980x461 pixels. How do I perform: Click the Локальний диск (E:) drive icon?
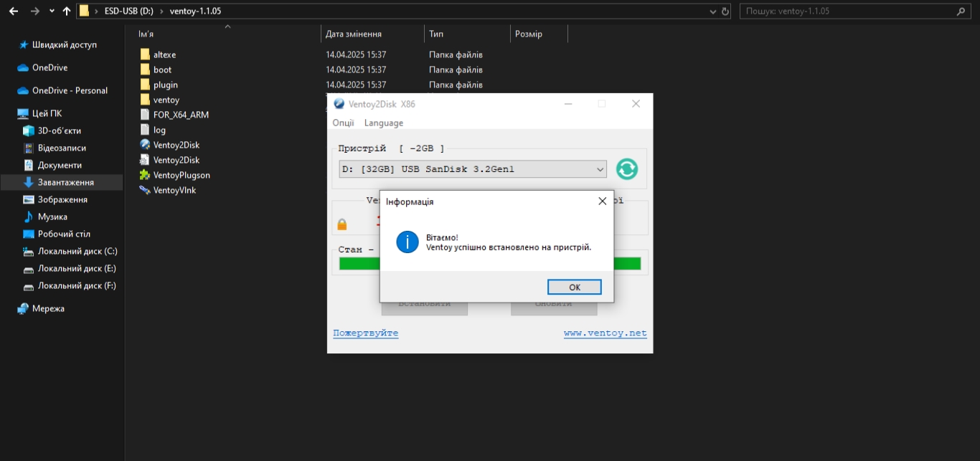point(29,268)
